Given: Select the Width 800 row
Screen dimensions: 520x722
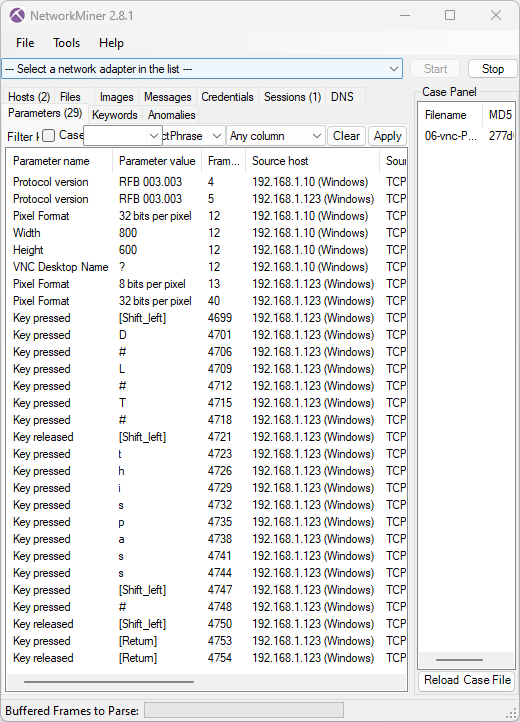Looking at the screenshot, I should pos(207,233).
